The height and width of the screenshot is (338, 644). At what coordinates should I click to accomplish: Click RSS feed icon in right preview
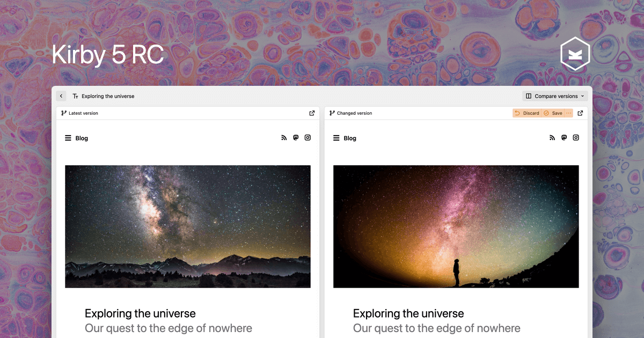pyautogui.click(x=552, y=138)
